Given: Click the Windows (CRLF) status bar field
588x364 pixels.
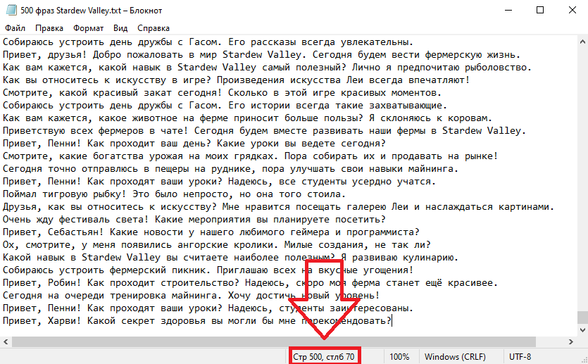Looking at the screenshot, I should pos(455,357).
